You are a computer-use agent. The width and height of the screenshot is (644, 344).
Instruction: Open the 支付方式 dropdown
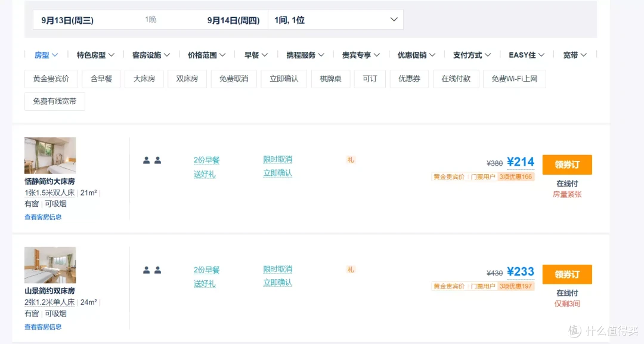click(x=472, y=55)
